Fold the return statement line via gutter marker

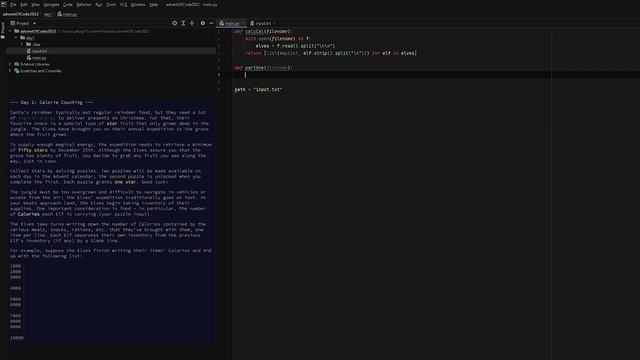(x=232, y=53)
